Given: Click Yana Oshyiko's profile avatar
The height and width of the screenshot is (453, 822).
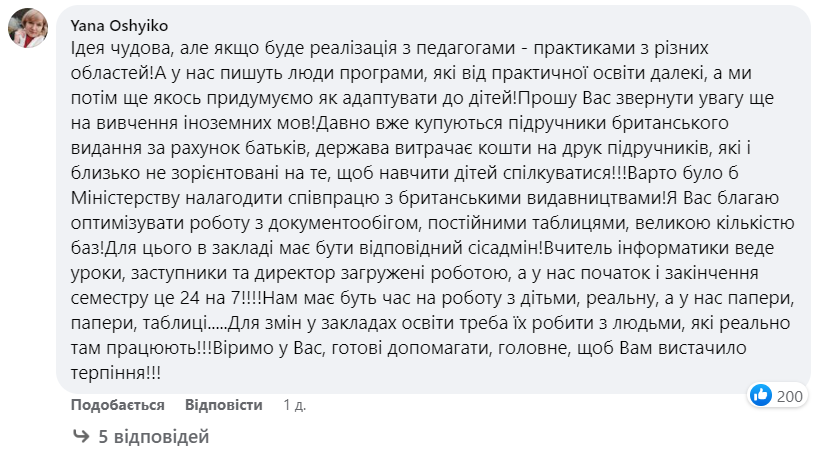Looking at the screenshot, I should (27, 28).
